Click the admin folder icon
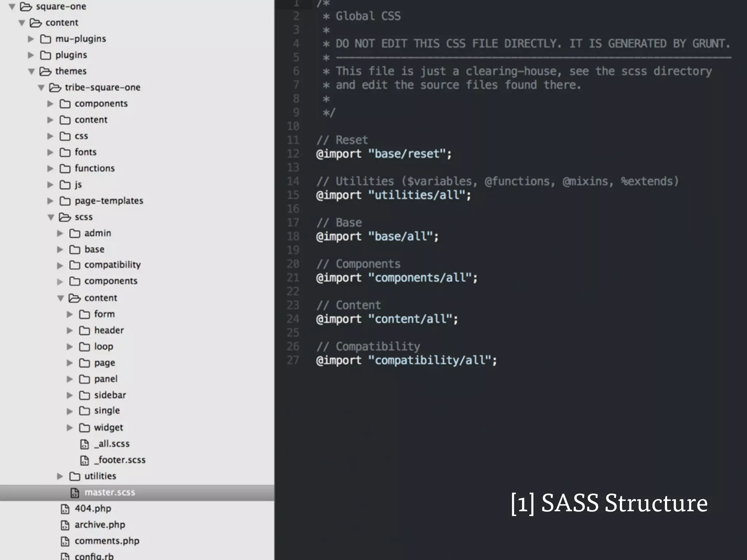The height and width of the screenshot is (560, 747). tap(75, 233)
